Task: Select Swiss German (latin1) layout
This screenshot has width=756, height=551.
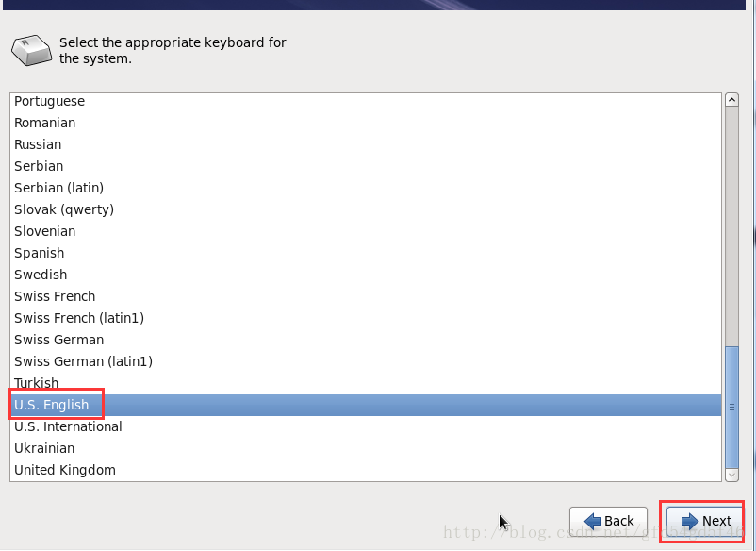Action: (x=83, y=361)
